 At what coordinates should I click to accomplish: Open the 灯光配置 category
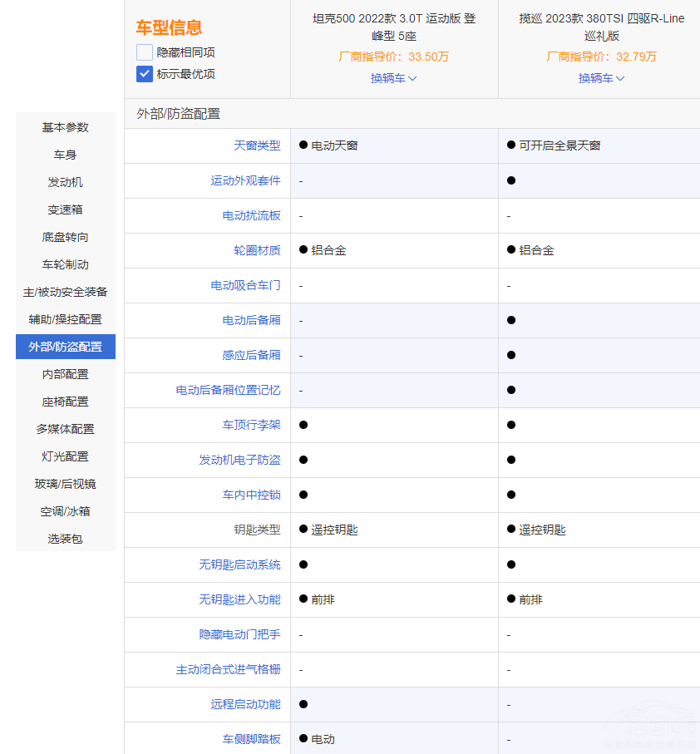[x=66, y=456]
